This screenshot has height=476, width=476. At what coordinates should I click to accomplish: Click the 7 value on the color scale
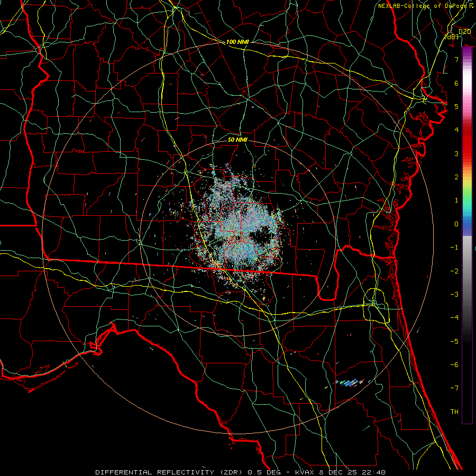(x=456, y=59)
